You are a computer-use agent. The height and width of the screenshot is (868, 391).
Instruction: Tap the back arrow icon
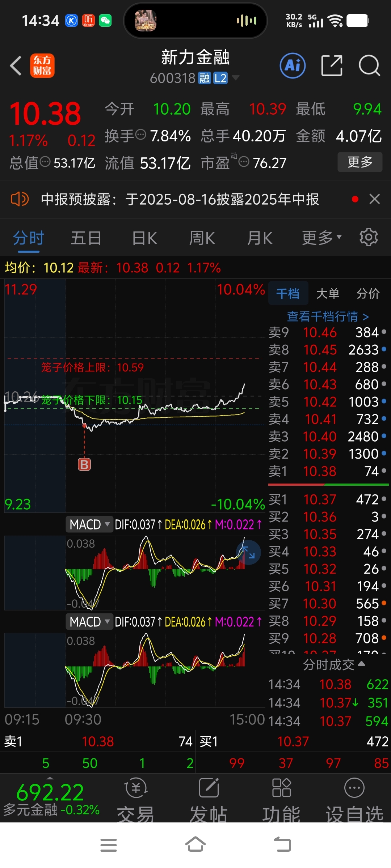(x=16, y=66)
